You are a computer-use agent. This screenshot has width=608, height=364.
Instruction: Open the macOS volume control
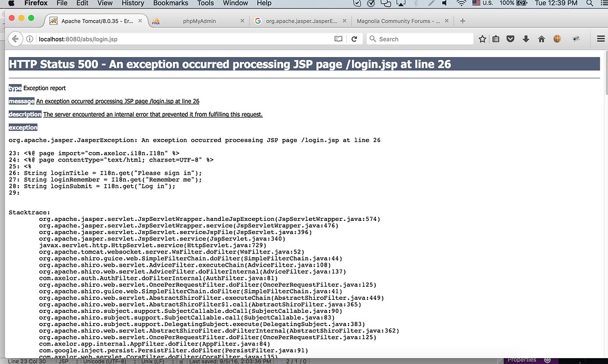[x=445, y=3]
